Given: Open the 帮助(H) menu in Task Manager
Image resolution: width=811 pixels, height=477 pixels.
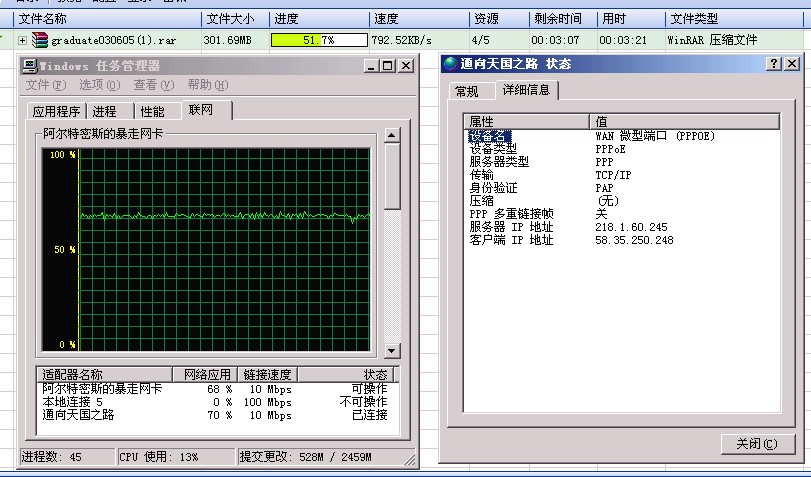Looking at the screenshot, I should (x=207, y=85).
